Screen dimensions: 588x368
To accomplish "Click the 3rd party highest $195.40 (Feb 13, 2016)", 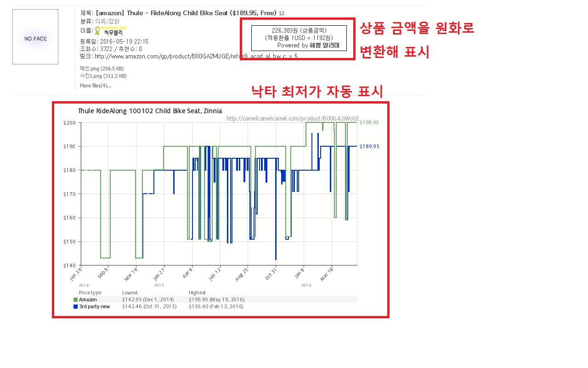I will 216,306.
